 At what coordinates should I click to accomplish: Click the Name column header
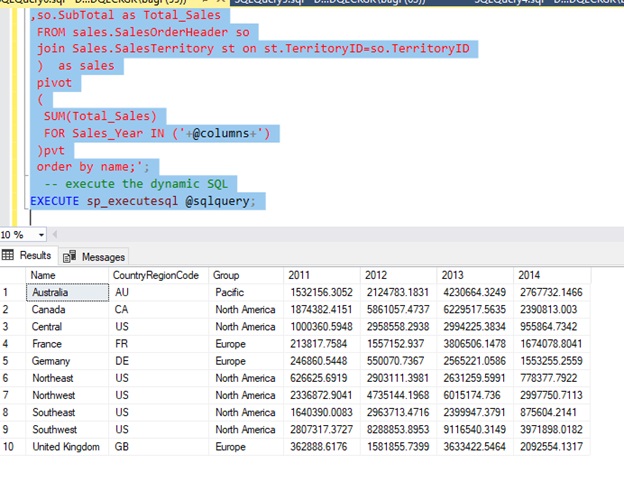pos(67,275)
